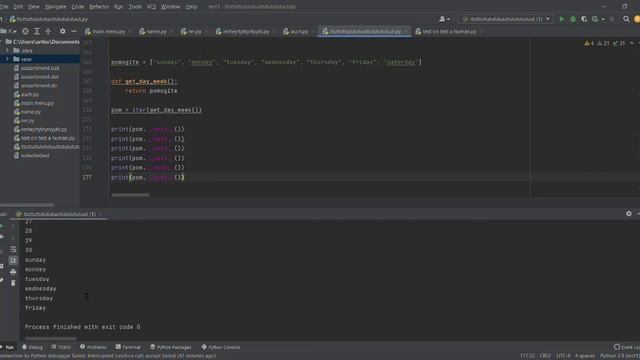Open the Project view selector dropdown

click(x=9, y=31)
